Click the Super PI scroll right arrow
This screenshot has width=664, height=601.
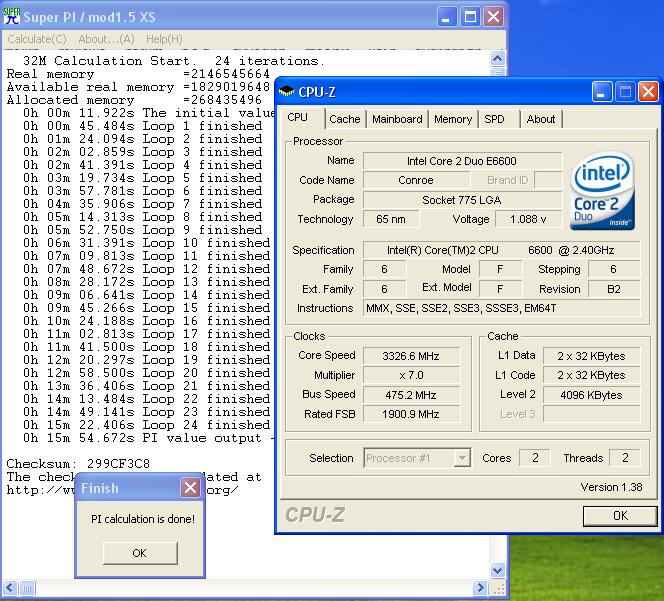[x=481, y=587]
